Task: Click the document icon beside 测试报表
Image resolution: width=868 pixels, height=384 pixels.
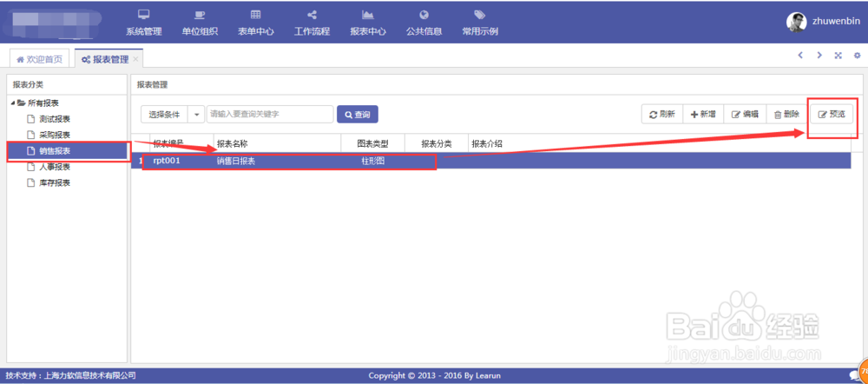Action: (31, 119)
